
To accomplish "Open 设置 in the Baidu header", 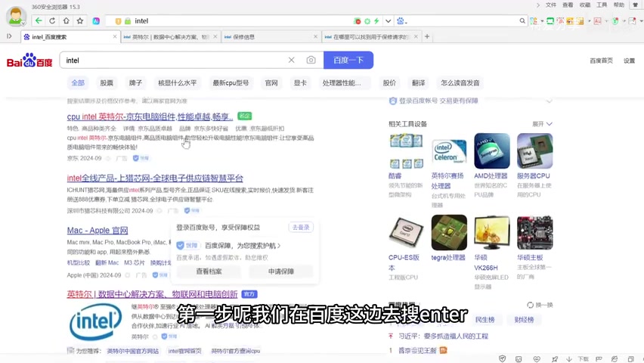I will pyautogui.click(x=629, y=60).
